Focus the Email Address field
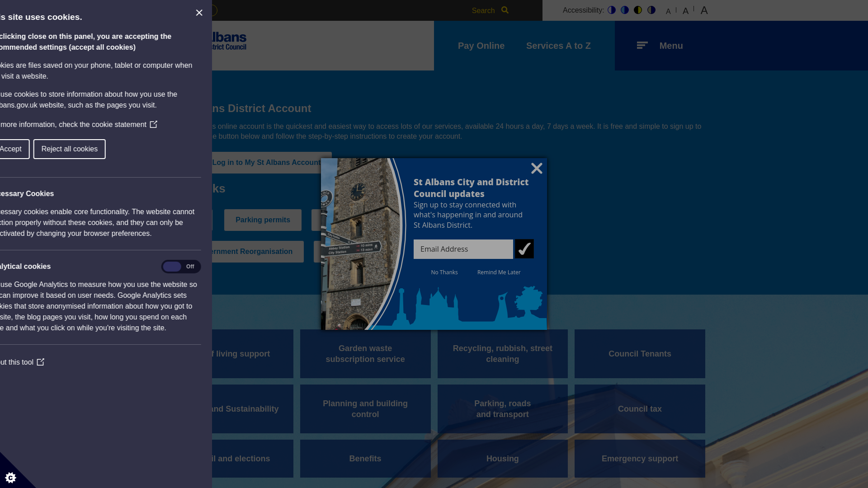 (x=463, y=249)
